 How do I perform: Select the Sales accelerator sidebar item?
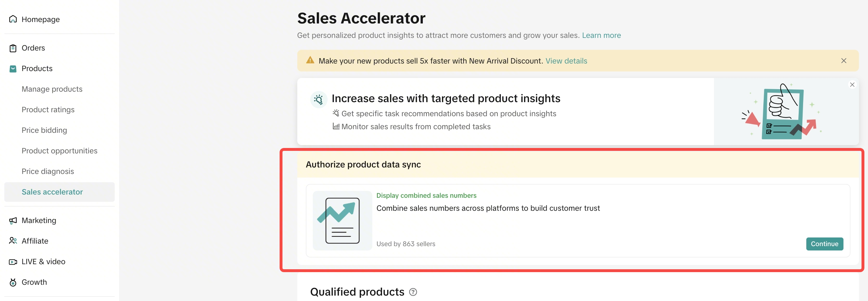click(52, 192)
